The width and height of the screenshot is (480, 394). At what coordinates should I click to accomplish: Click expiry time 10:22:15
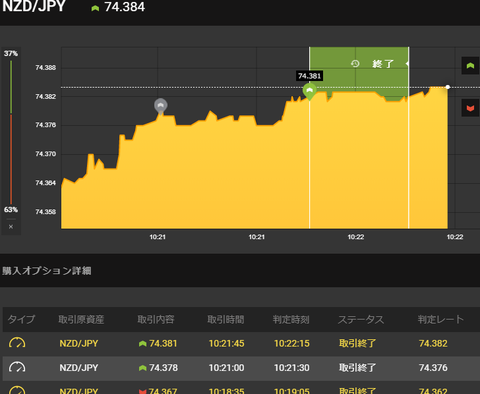click(x=292, y=343)
